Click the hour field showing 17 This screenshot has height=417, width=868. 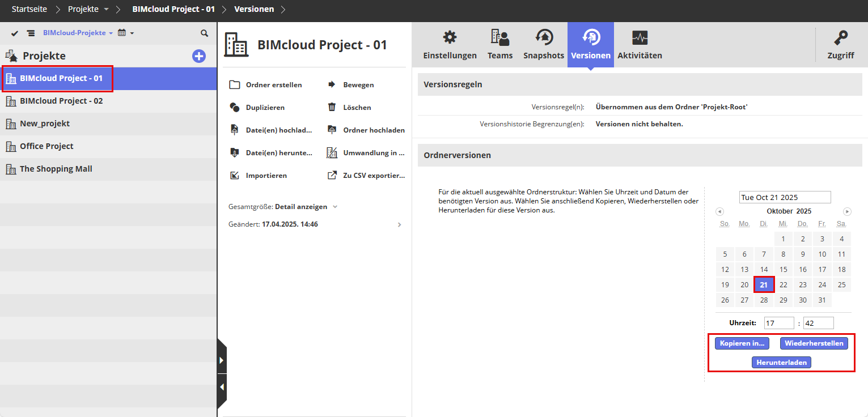pos(779,323)
